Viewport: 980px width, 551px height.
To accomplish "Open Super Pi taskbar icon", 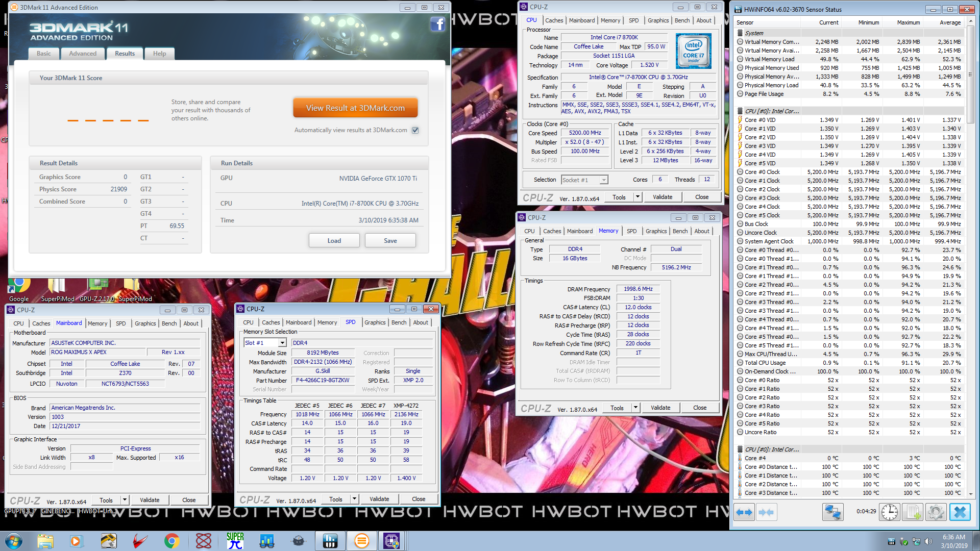I will pyautogui.click(x=235, y=541).
